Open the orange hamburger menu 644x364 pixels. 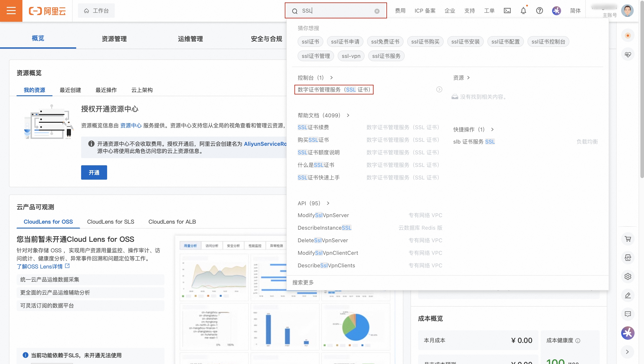(11, 11)
